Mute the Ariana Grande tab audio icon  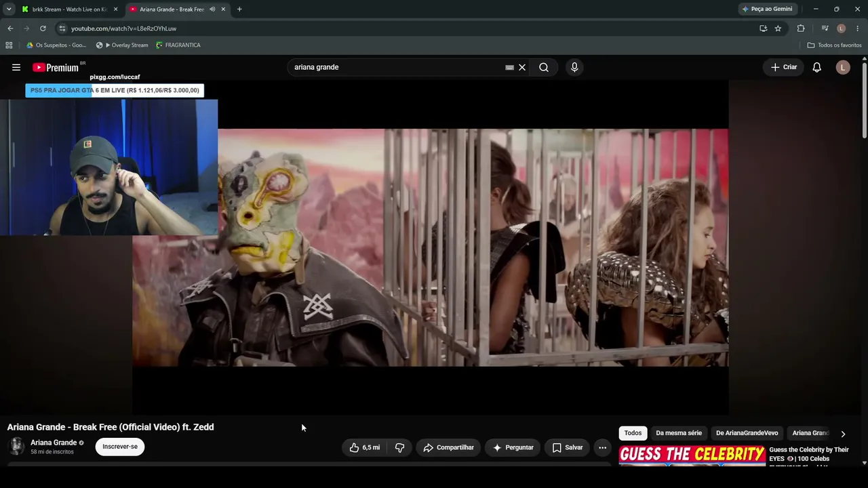pos(212,9)
